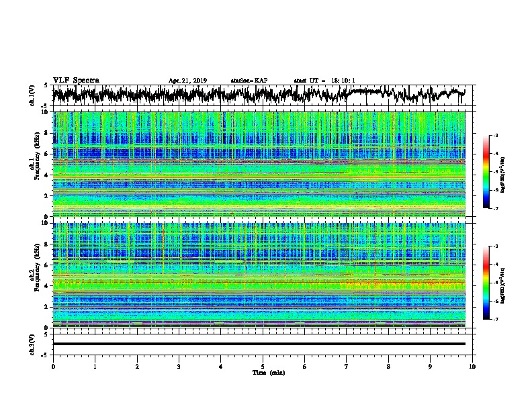The width and height of the screenshot is (532, 411).
Task: Click time axis tick label "4"
Action: 221,367
